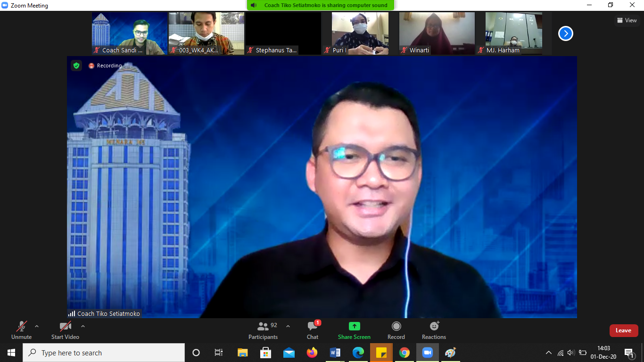Expand audio options arrow beside Unmute
The image size is (644, 362).
[37, 326]
